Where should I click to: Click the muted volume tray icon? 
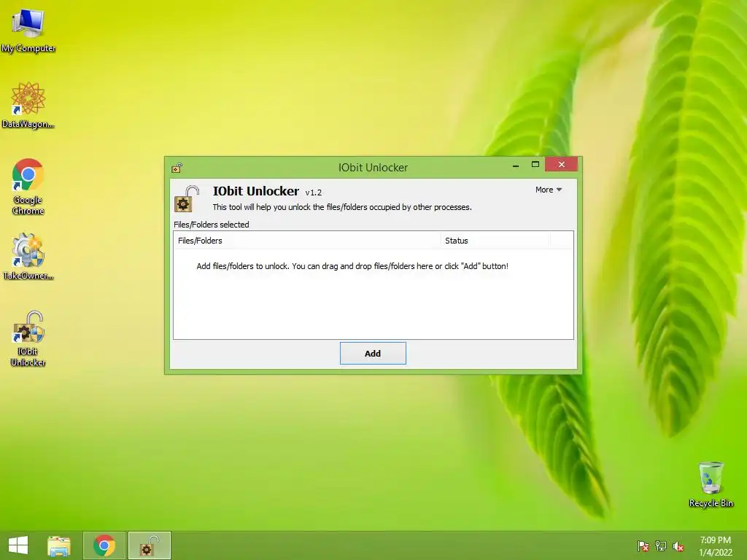[x=678, y=546]
